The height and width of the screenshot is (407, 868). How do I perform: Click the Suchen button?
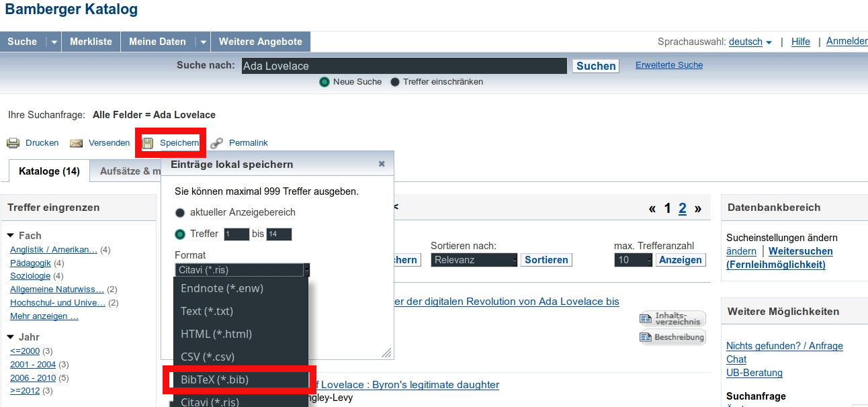[x=595, y=66]
